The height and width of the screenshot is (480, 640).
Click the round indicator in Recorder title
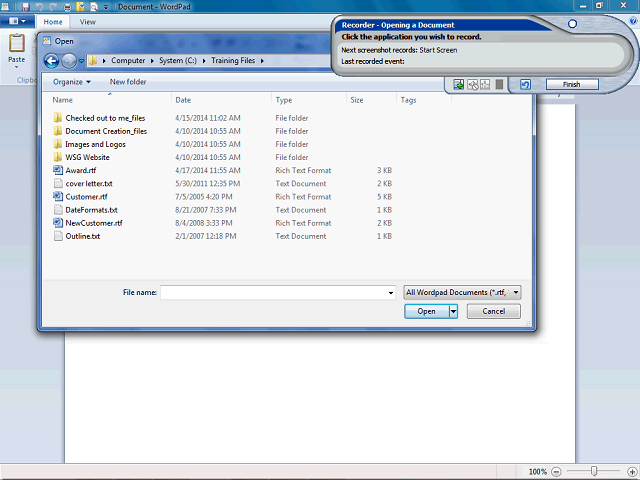[x=572, y=24]
